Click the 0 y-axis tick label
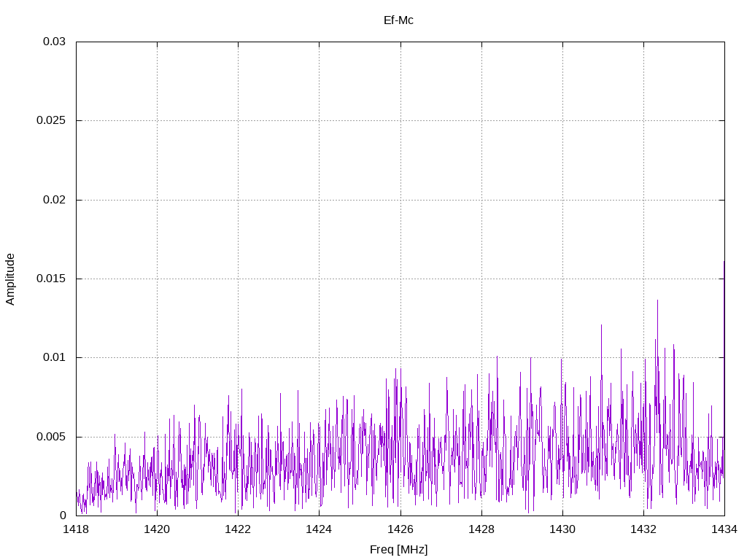Screen dimensions: 747x560 [x=63, y=516]
